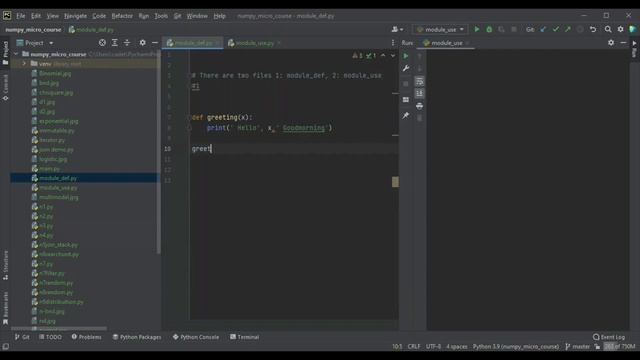Image resolution: width=640 pixels, height=360 pixels.
Task: Select module_def.py in project tree
Action: pos(58,178)
